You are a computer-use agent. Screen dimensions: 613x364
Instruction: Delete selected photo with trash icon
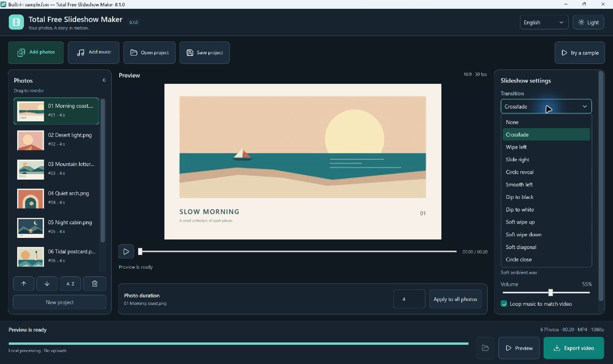[x=95, y=284]
